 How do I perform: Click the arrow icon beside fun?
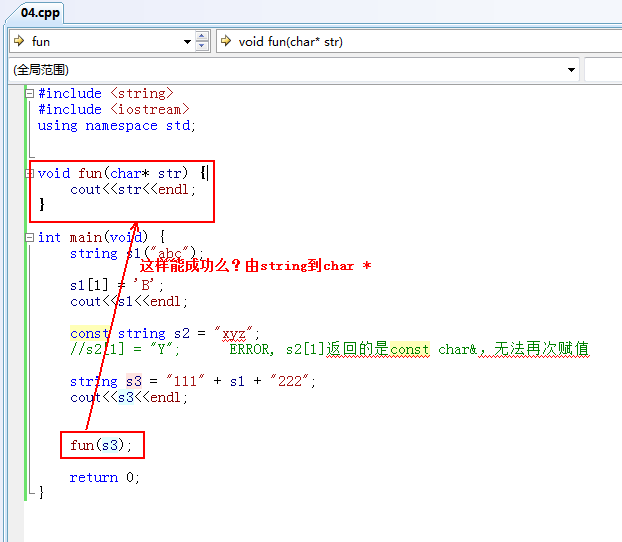click(19, 41)
